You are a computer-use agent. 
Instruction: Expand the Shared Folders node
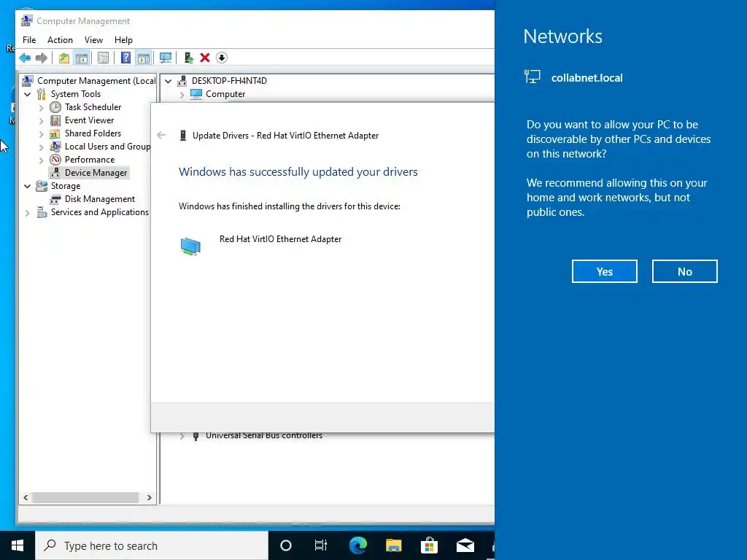pyautogui.click(x=41, y=134)
